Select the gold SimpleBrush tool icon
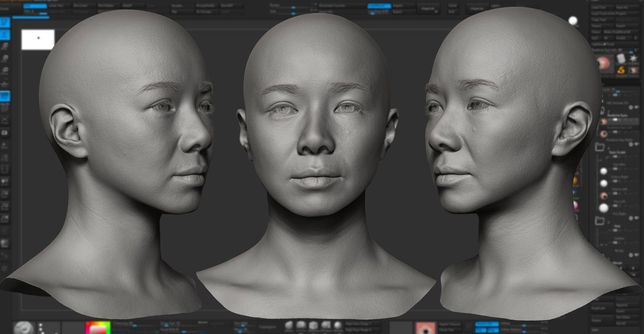Screen dimensions: 644x334 (621, 70)
